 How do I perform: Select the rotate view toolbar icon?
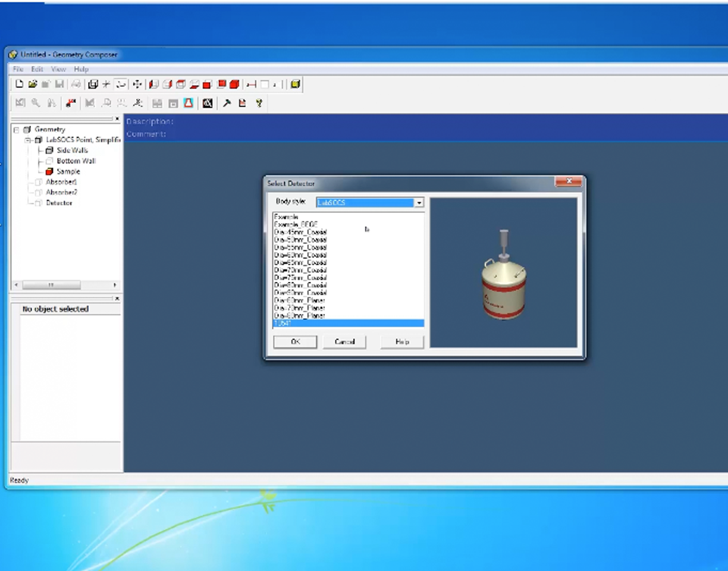pyautogui.click(x=121, y=84)
